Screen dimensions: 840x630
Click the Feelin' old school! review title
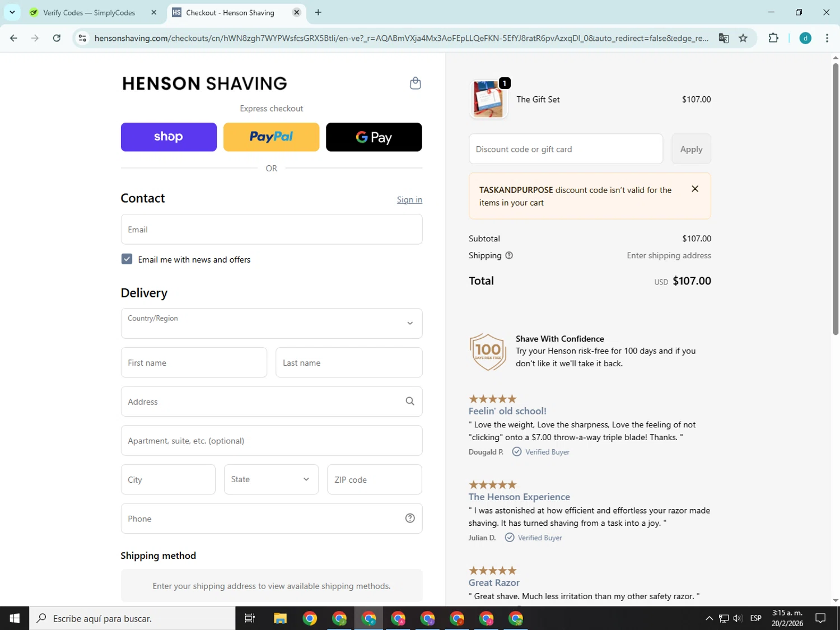click(x=507, y=411)
